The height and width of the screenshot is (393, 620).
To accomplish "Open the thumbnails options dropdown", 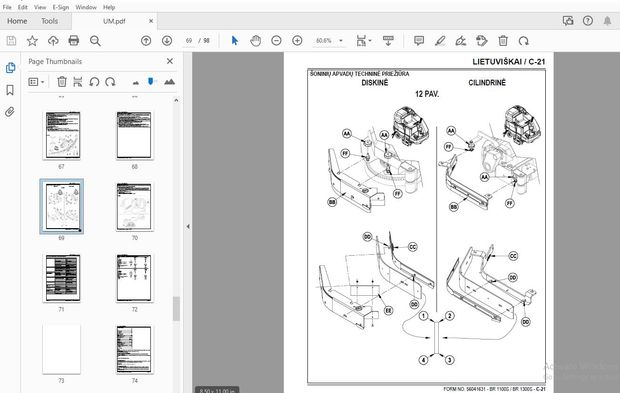I will (x=36, y=82).
